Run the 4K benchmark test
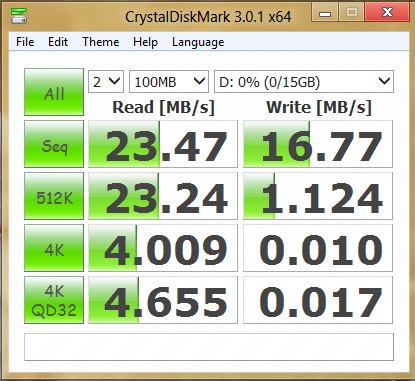 click(54, 248)
